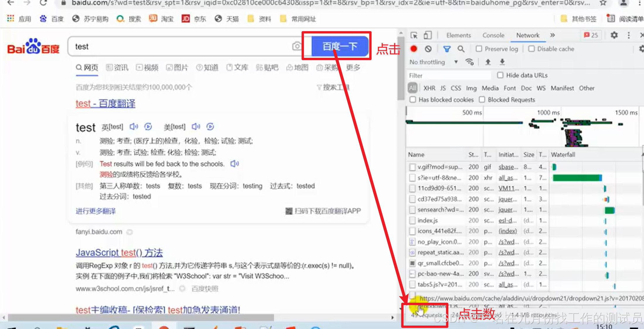Toggle the network filter funnel icon

pos(447,49)
